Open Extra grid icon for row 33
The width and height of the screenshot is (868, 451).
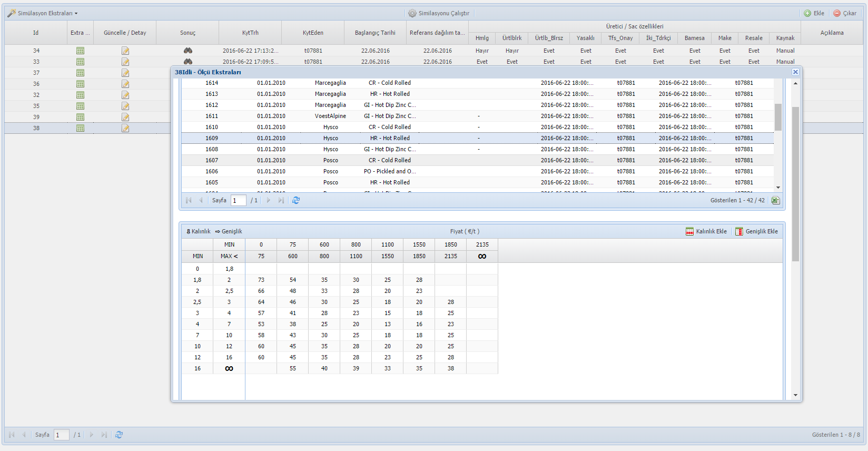pos(80,62)
